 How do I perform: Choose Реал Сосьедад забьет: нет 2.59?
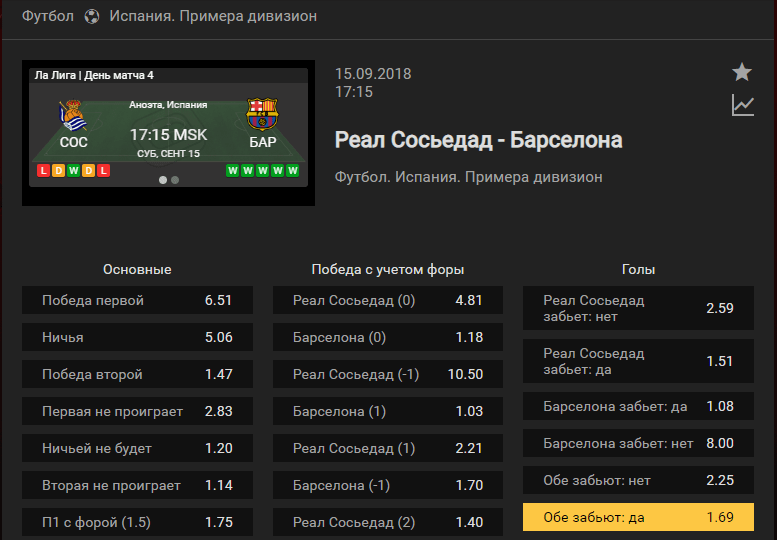pyautogui.click(x=638, y=308)
